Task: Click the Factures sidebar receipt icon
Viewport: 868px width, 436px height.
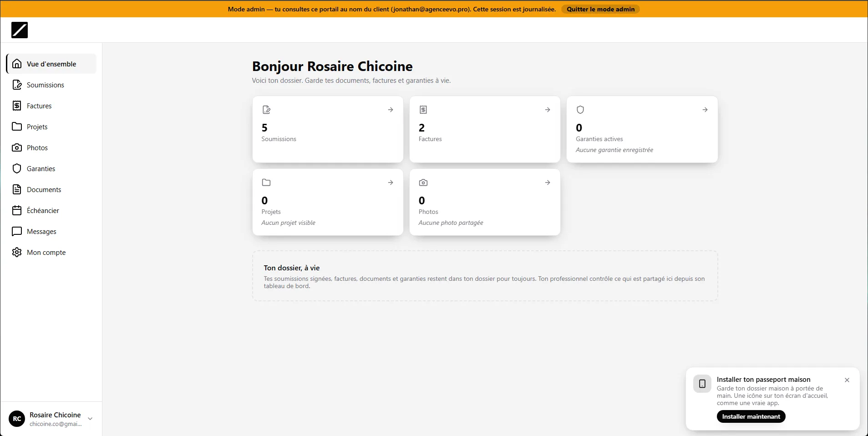Action: tap(17, 106)
